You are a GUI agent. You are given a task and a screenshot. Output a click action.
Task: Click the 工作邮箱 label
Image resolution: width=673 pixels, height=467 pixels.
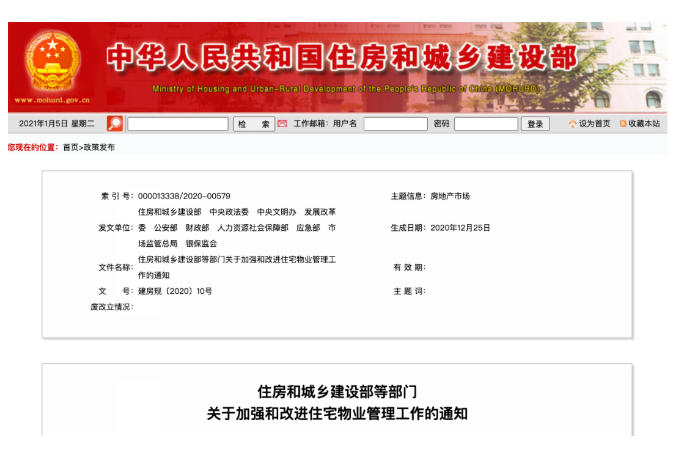(x=311, y=124)
